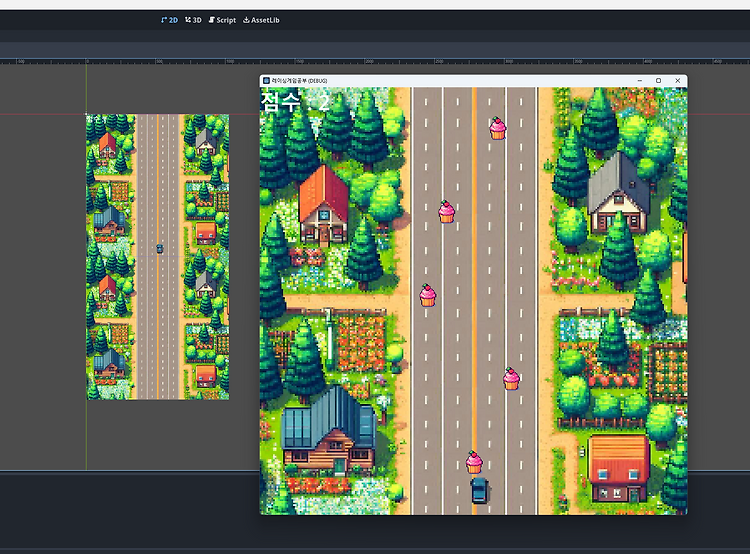Click the topmost cupcake on the road

(x=497, y=128)
